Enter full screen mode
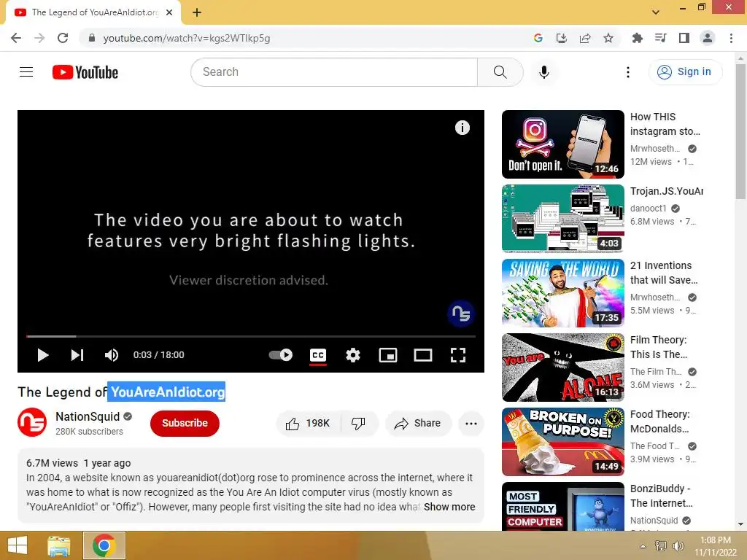 click(x=458, y=355)
